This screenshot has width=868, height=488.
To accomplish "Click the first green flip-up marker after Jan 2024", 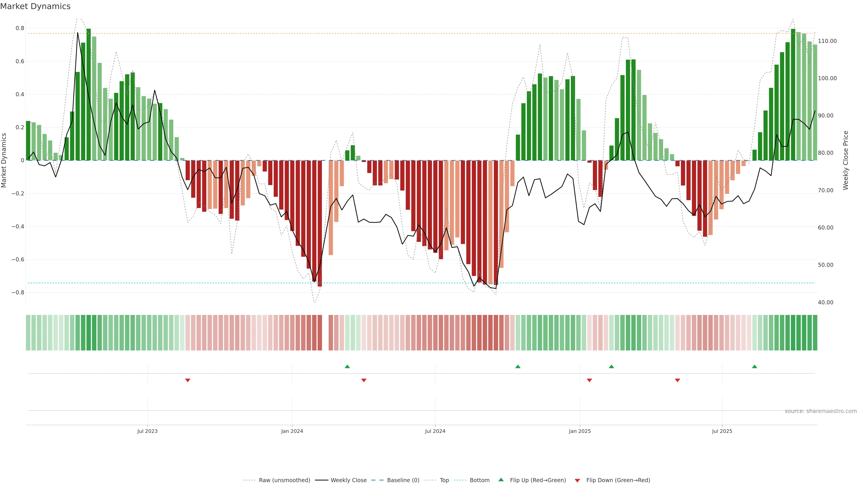I will point(347,366).
